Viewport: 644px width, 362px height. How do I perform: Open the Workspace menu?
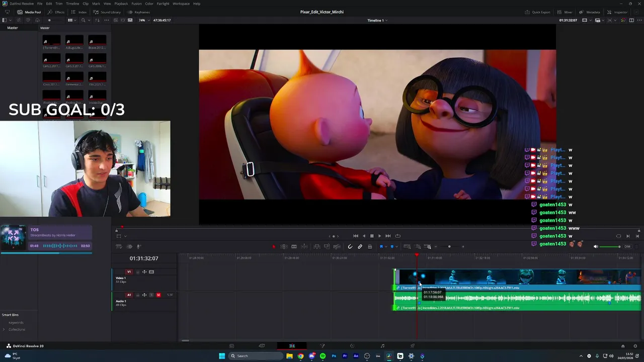coord(181,4)
